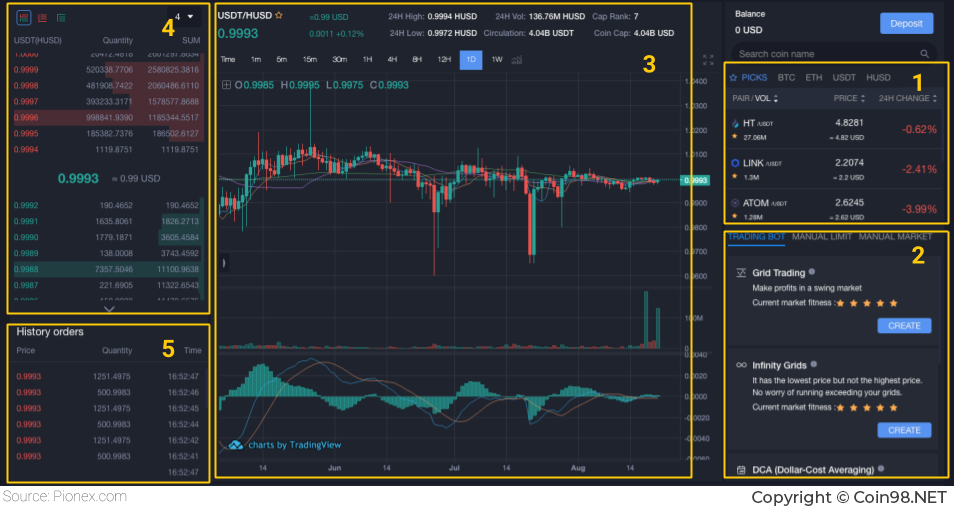The image size is (960, 509).
Task: Open chart indicators icon next to 1W
Action: (x=517, y=60)
